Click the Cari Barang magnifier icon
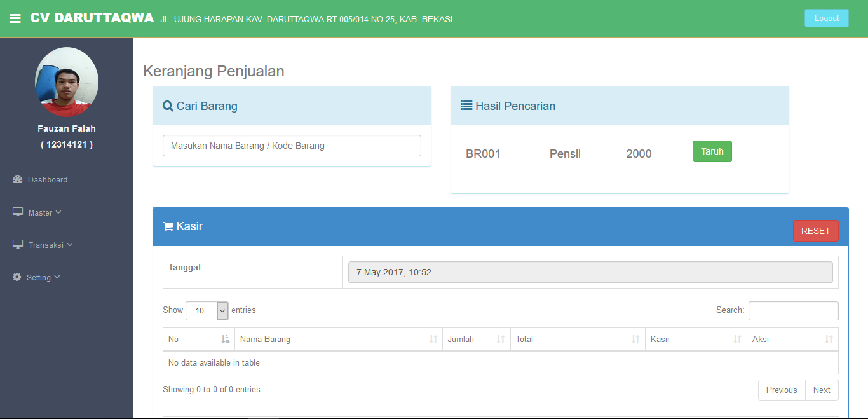The height and width of the screenshot is (419, 868). 168,106
